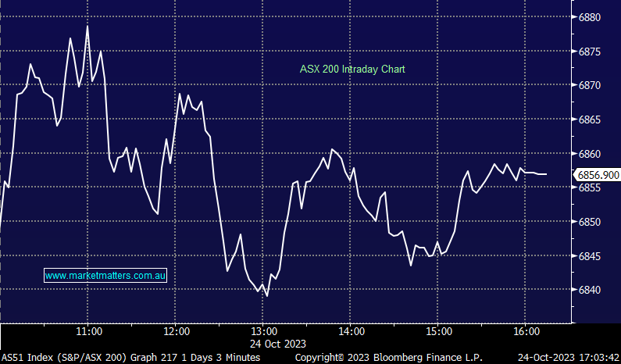Click the 16:00 time axis label
621x364 pixels.
click(525, 332)
